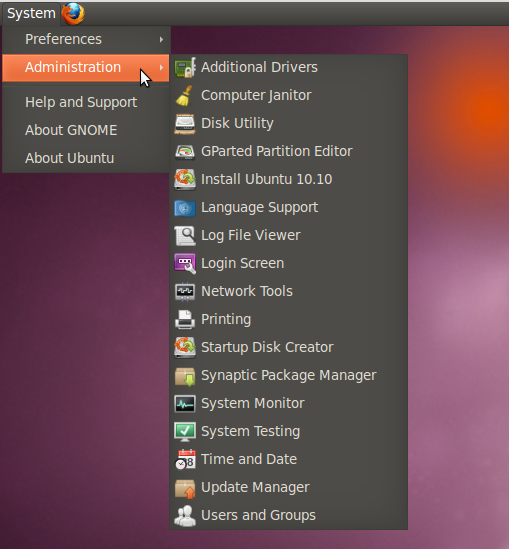Image resolution: width=509 pixels, height=549 pixels.
Task: Click the Install Ubuntu 10.10 icon
Action: [x=185, y=179]
